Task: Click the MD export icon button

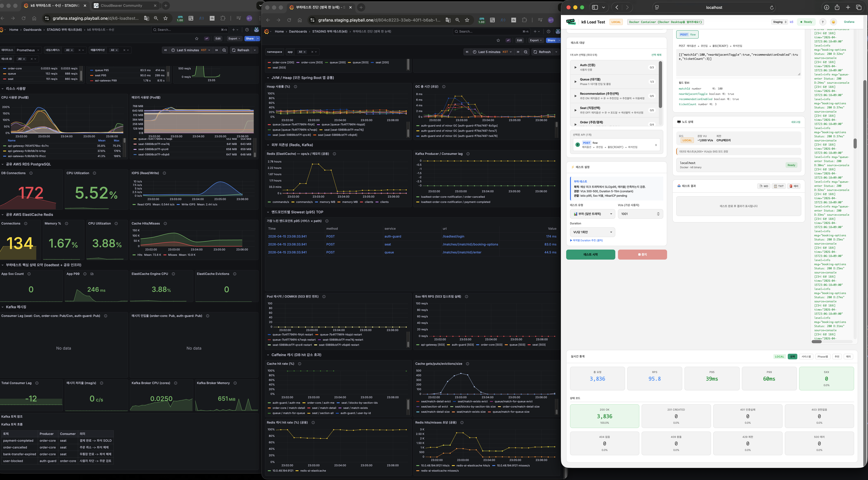Action: pyautogui.click(x=764, y=186)
